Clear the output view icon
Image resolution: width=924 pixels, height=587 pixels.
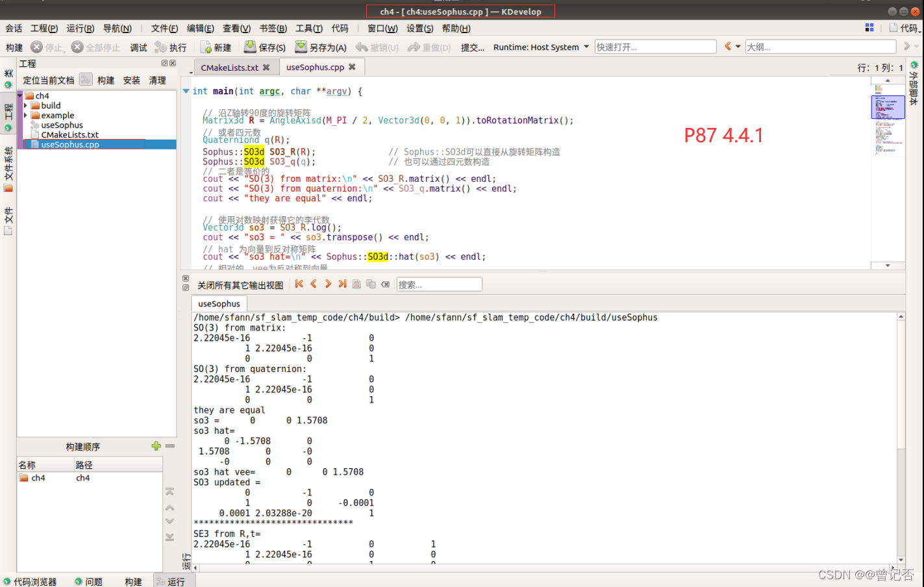coord(386,284)
